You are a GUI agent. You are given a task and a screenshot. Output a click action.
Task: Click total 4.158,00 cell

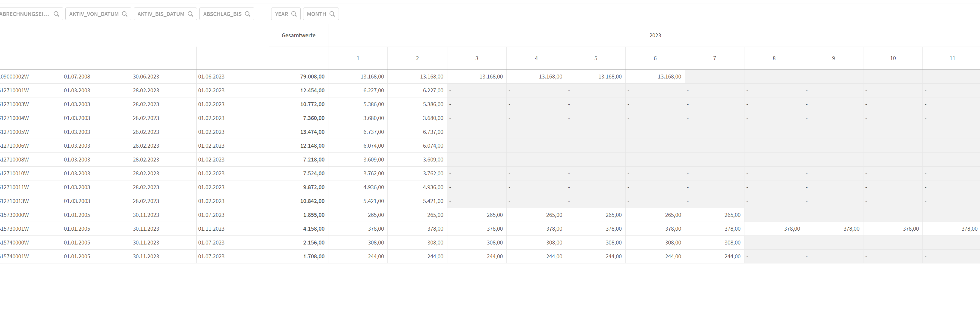314,229
